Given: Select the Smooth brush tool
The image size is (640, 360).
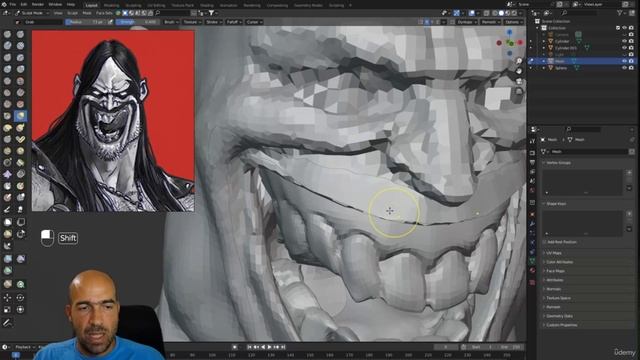Looking at the screenshot, I should (20, 81).
